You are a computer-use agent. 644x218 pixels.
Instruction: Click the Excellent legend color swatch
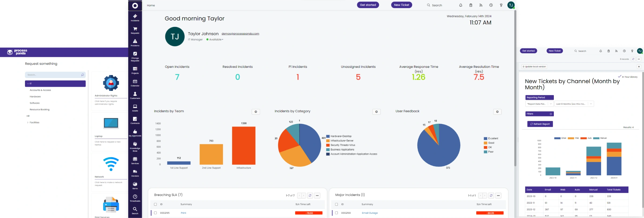click(x=485, y=138)
